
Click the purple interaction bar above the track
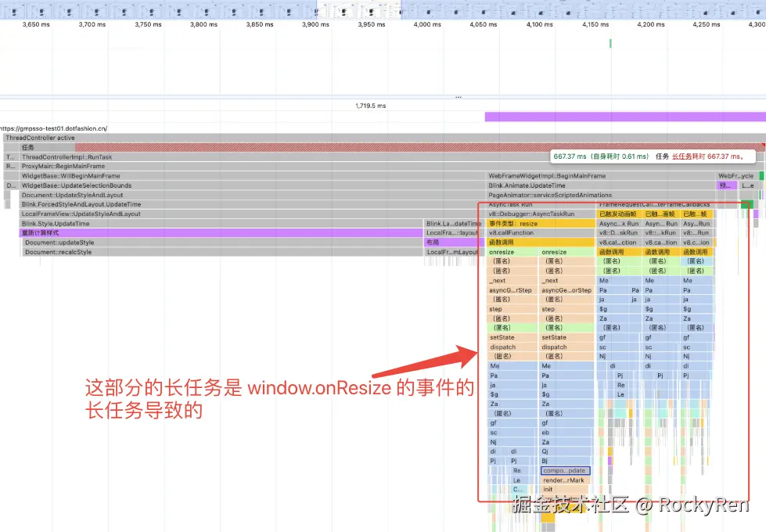coord(625,117)
